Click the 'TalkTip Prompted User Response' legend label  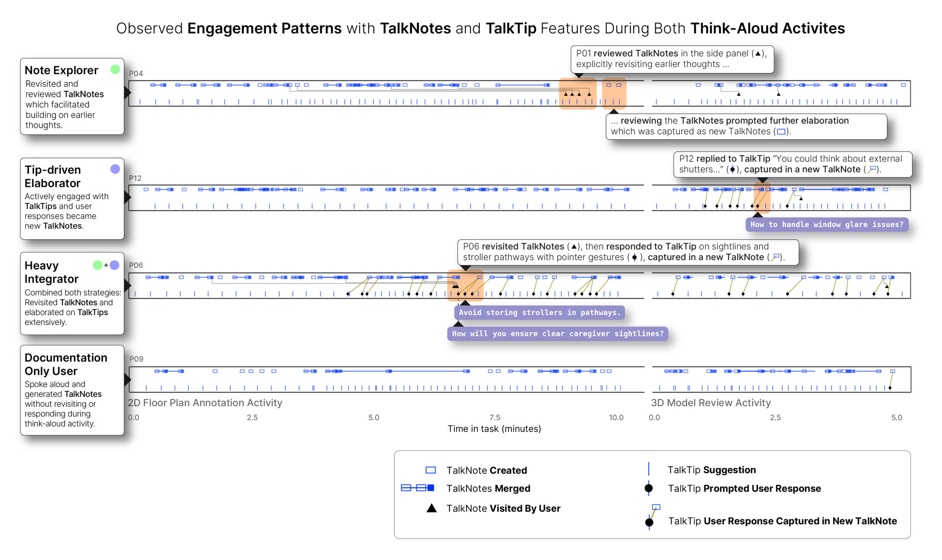pos(745,489)
